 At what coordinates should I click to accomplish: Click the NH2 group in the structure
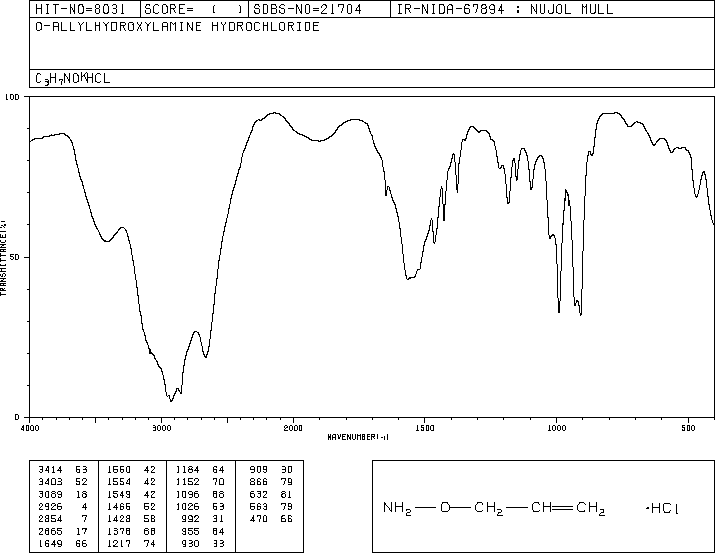(397, 508)
